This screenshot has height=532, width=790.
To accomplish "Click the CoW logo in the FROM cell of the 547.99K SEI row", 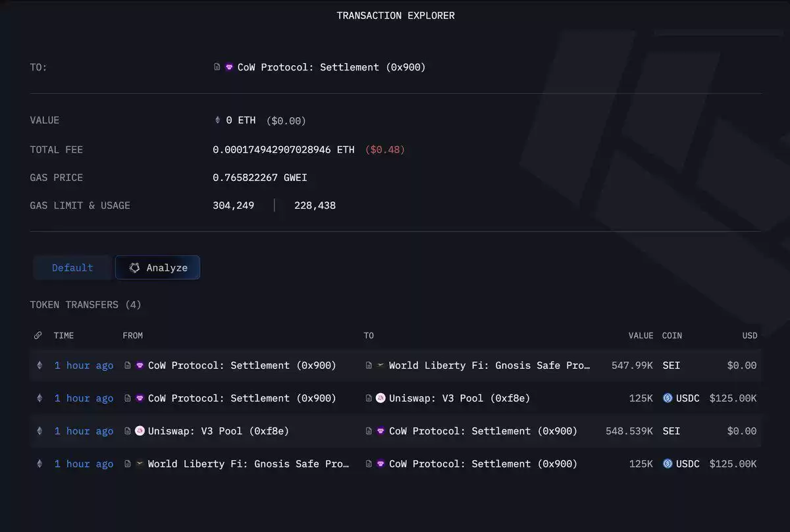I will [140, 365].
